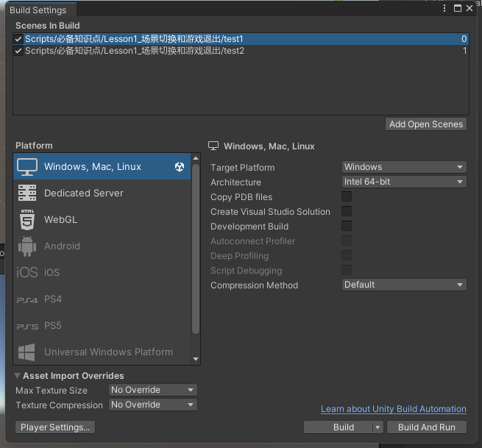Open the Compression Method dropdown
Image resolution: width=482 pixels, height=448 pixels.
404,285
